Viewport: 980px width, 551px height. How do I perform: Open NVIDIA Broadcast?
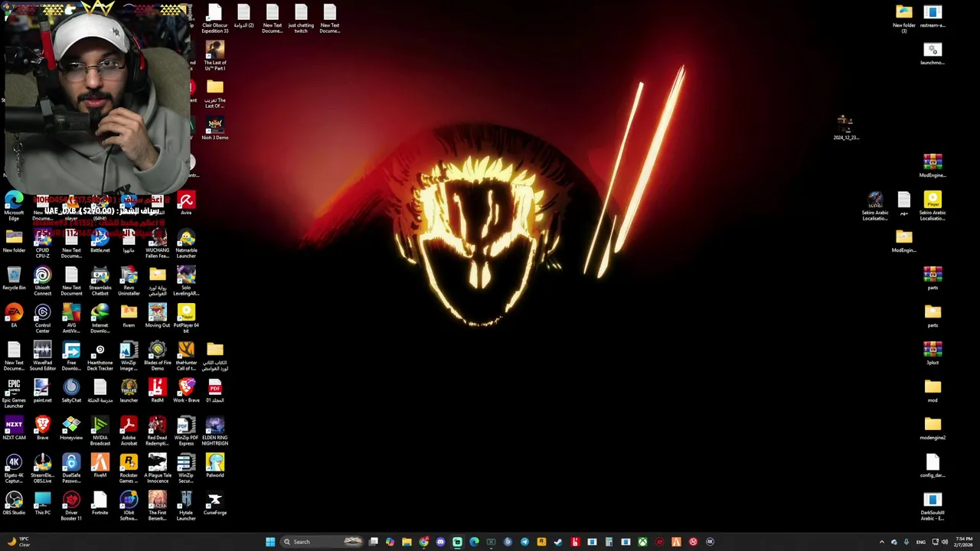(x=100, y=432)
